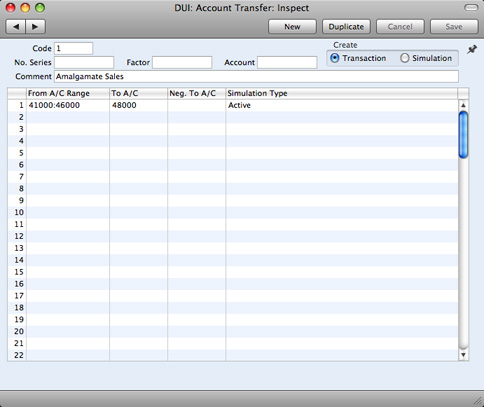
Task: Go to the previous record arrow
Action: pos(16,27)
